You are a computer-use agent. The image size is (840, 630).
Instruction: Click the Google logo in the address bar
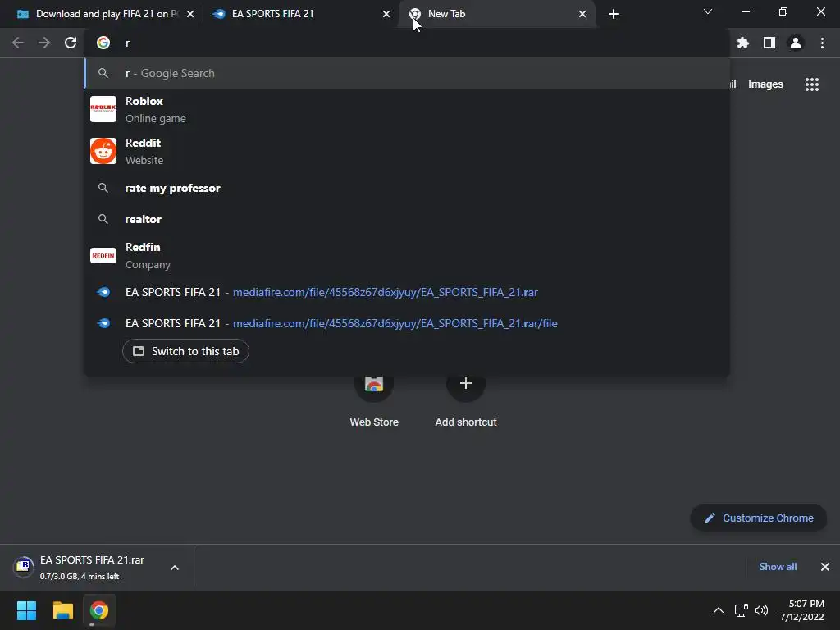(103, 43)
